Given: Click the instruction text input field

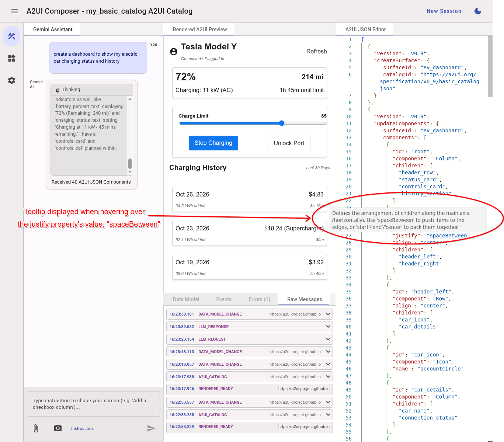Looking at the screenshot, I should 93,404.
